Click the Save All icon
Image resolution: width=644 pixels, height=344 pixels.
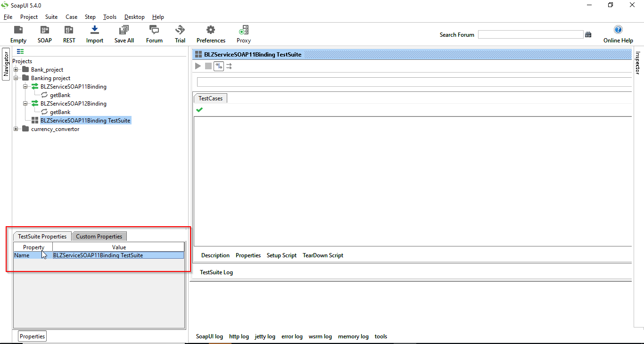(124, 33)
